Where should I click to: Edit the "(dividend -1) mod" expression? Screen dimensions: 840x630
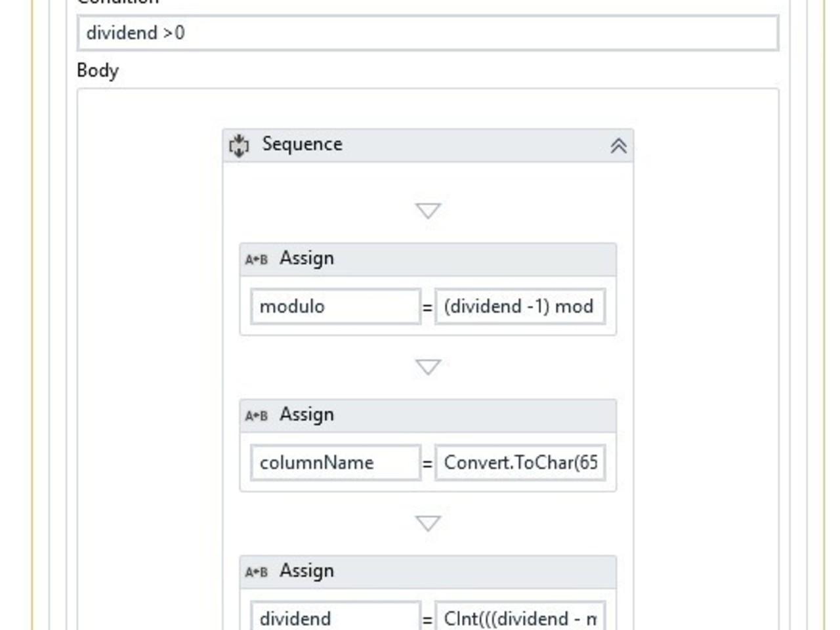(520, 306)
